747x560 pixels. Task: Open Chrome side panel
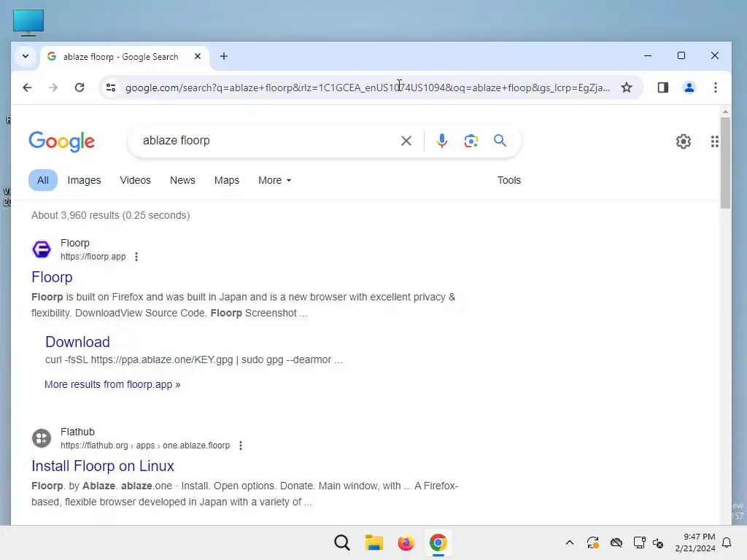pos(662,87)
